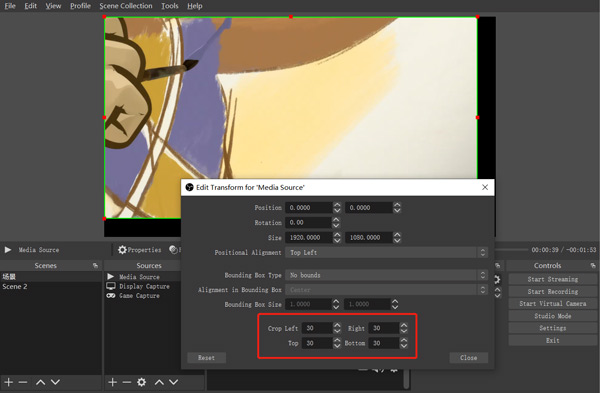Adjust Size height with its stepper arrows
The height and width of the screenshot is (393, 600).
pyautogui.click(x=397, y=237)
